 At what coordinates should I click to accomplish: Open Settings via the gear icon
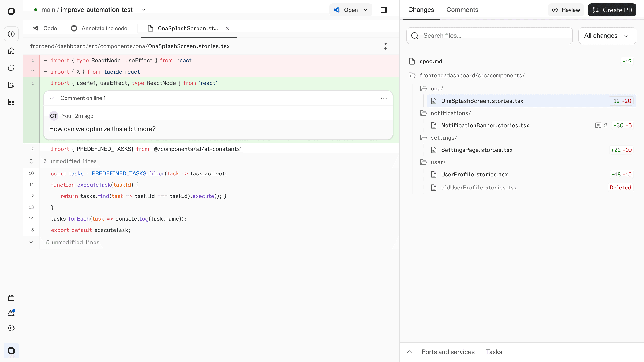point(11,328)
